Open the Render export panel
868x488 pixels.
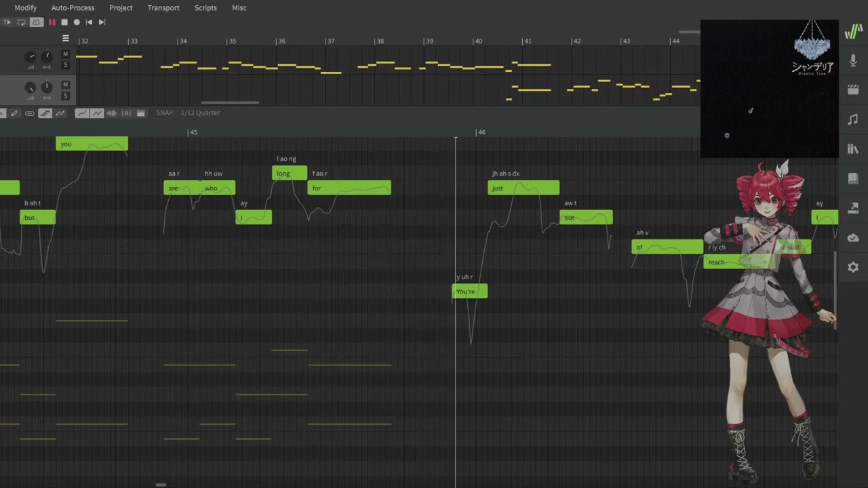coord(853,208)
